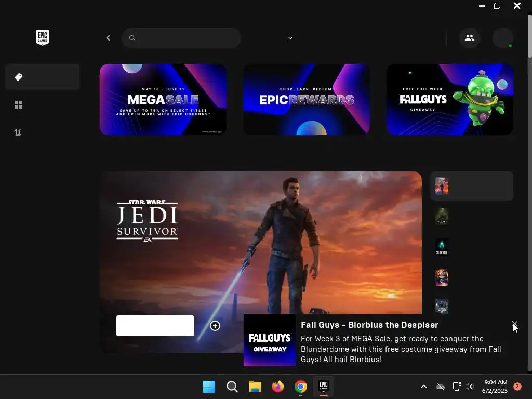Focus the store search field
Image resolution: width=532 pixels, height=399 pixels.
(181, 38)
